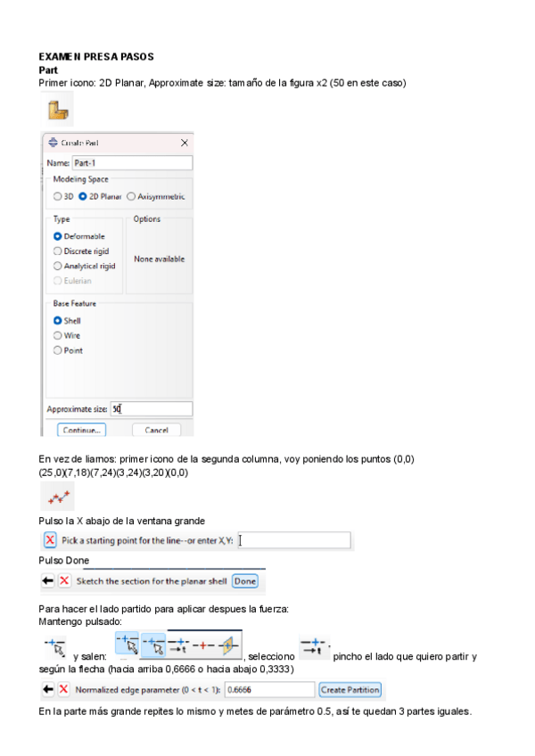Cancel the Create Part dialog
This screenshot has height=756, width=535.
(156, 430)
